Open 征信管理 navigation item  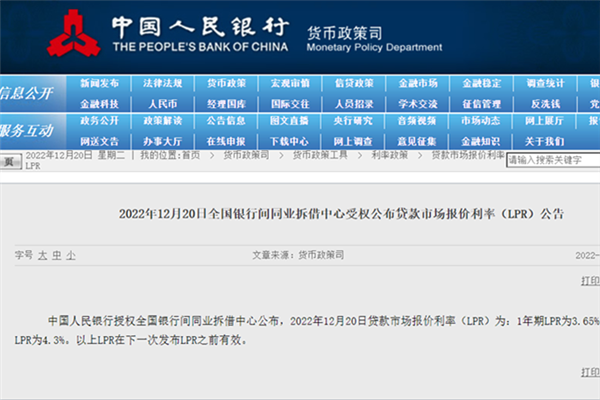coord(481,104)
